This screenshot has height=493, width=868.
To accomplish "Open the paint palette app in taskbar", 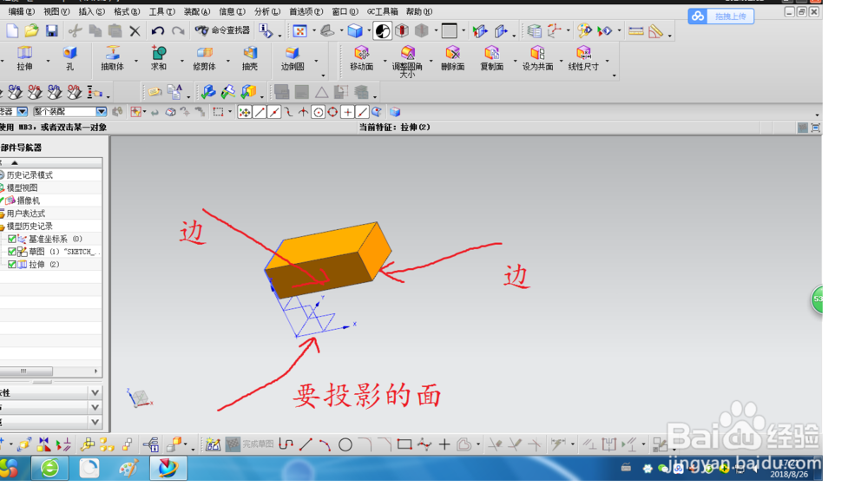I will pyautogui.click(x=128, y=468).
